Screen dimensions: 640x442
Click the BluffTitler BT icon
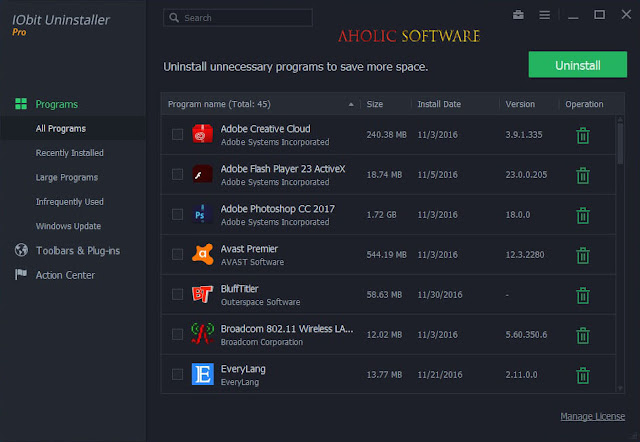(x=202, y=294)
